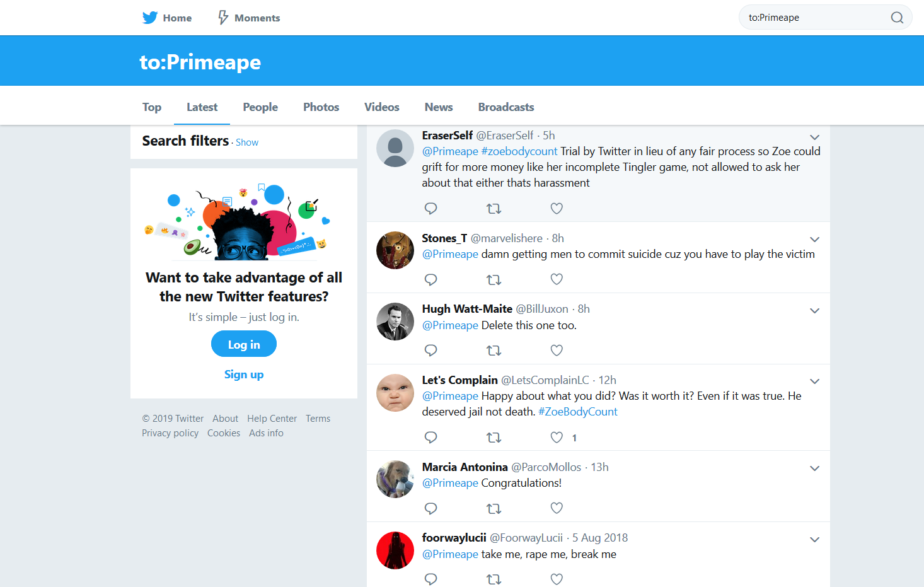Switch to the Photos tab
The image size is (924, 587).
point(321,107)
